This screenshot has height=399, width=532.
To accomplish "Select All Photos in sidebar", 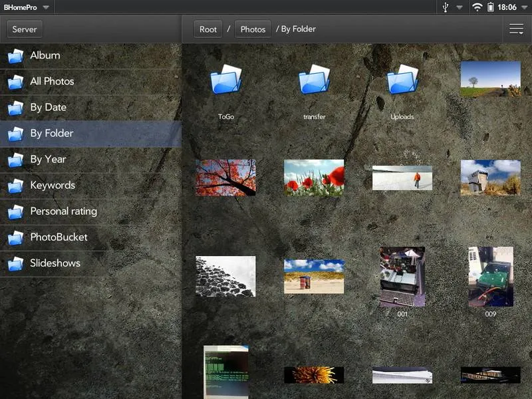I will click(52, 81).
